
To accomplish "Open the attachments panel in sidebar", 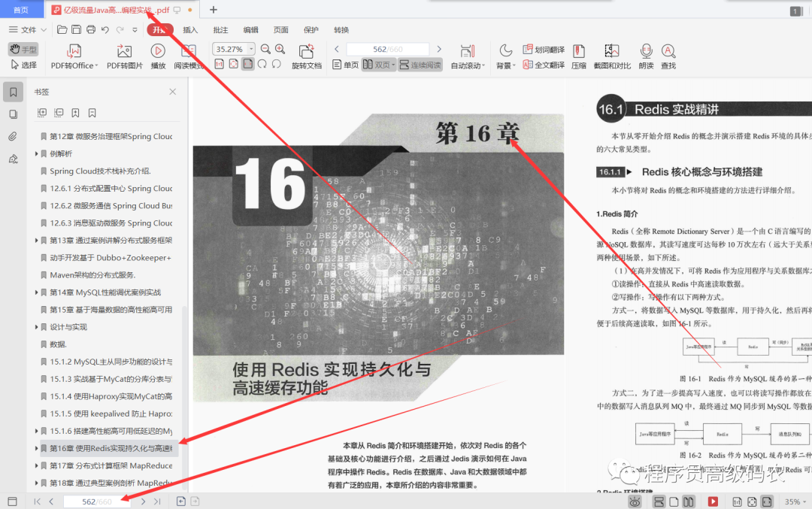I will click(13, 136).
